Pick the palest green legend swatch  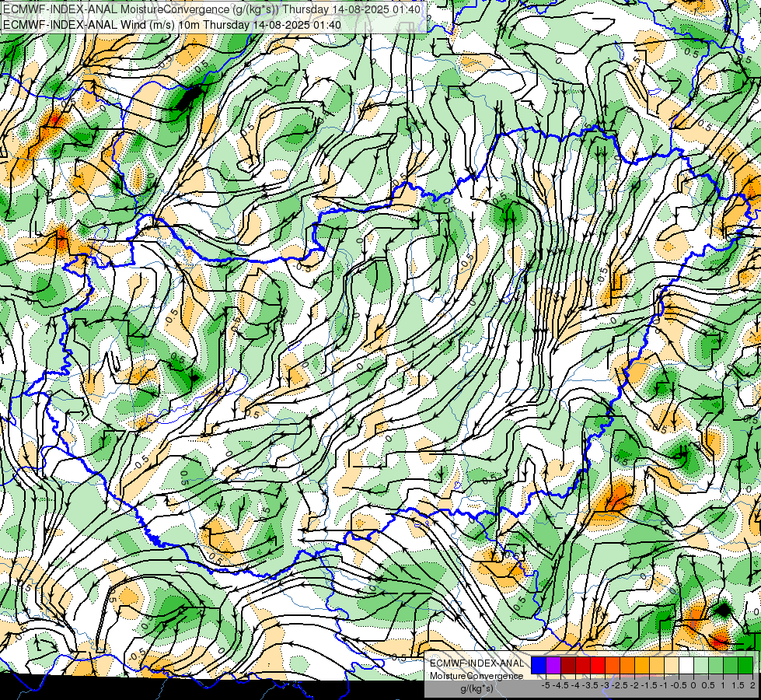tap(701, 665)
